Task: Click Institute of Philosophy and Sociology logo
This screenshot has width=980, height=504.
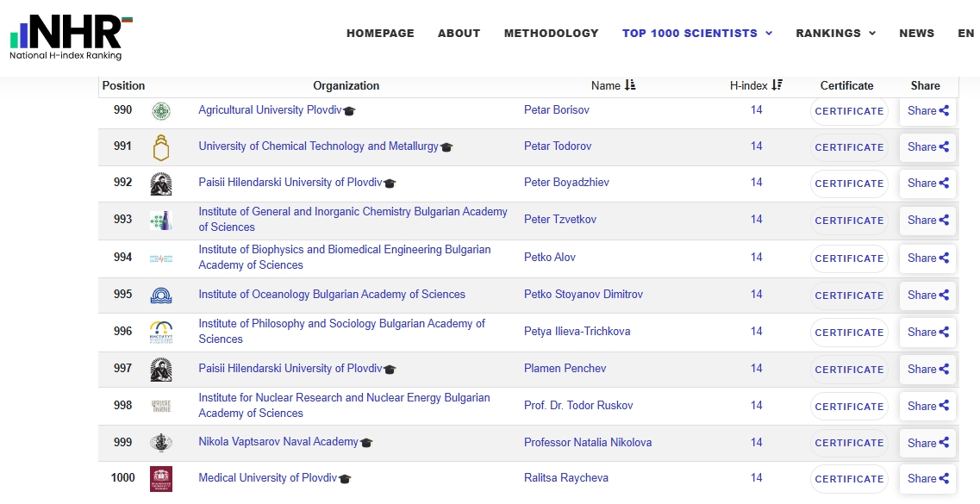Action: (161, 332)
